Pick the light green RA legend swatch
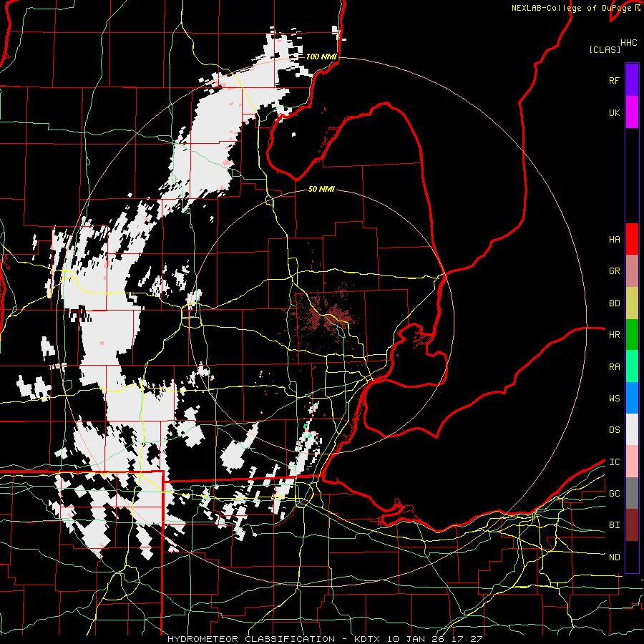Screen dimensions: 644x644 point(632,366)
